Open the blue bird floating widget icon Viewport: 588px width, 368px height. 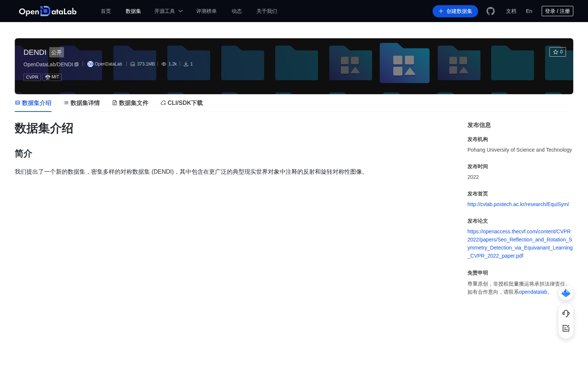pyautogui.click(x=566, y=293)
